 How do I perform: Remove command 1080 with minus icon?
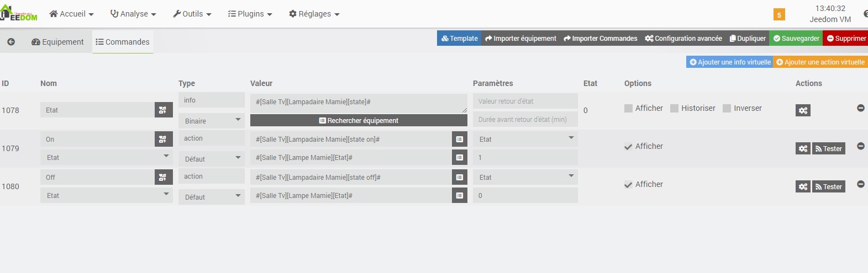pos(860,184)
